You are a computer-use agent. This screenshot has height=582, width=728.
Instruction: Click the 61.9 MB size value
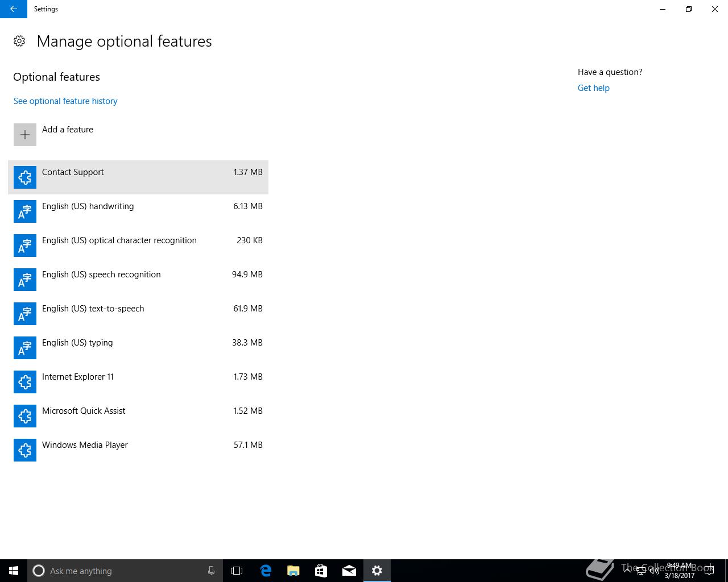coord(248,309)
